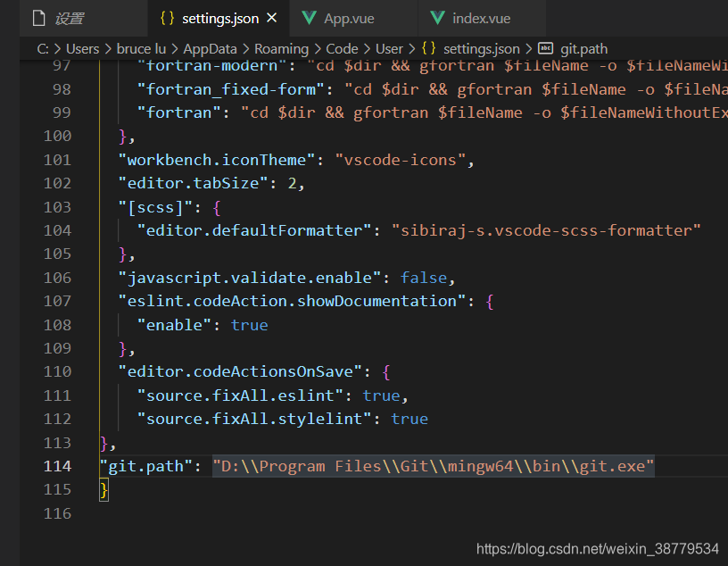Click the Users breadcrumb segment

pos(83,49)
